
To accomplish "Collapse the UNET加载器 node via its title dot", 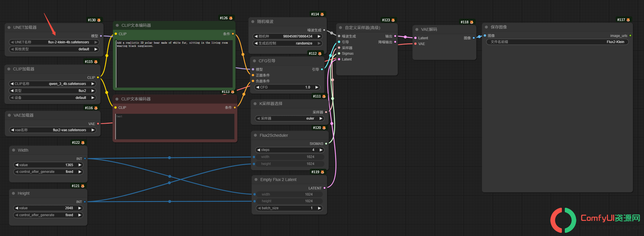I will click(10, 27).
